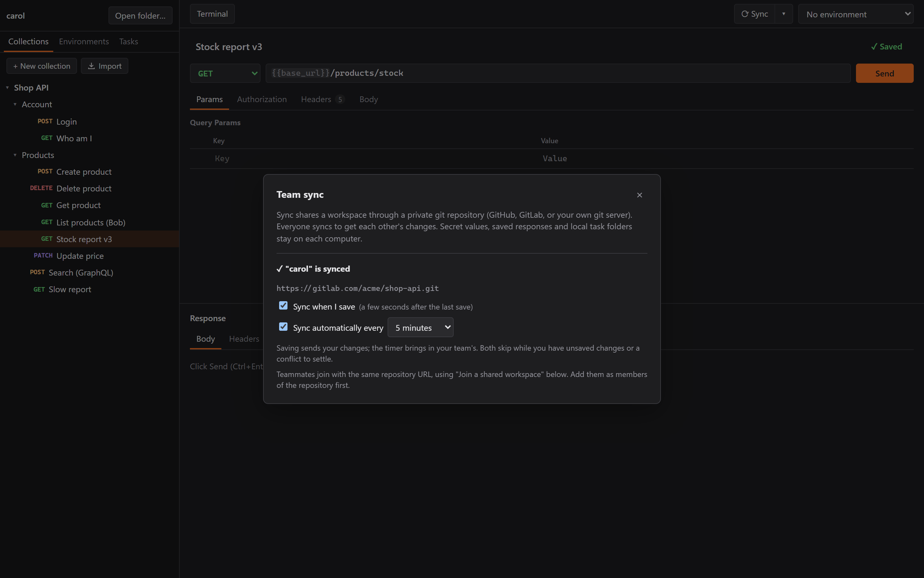
Task: Create a New collection
Action: pos(42,66)
